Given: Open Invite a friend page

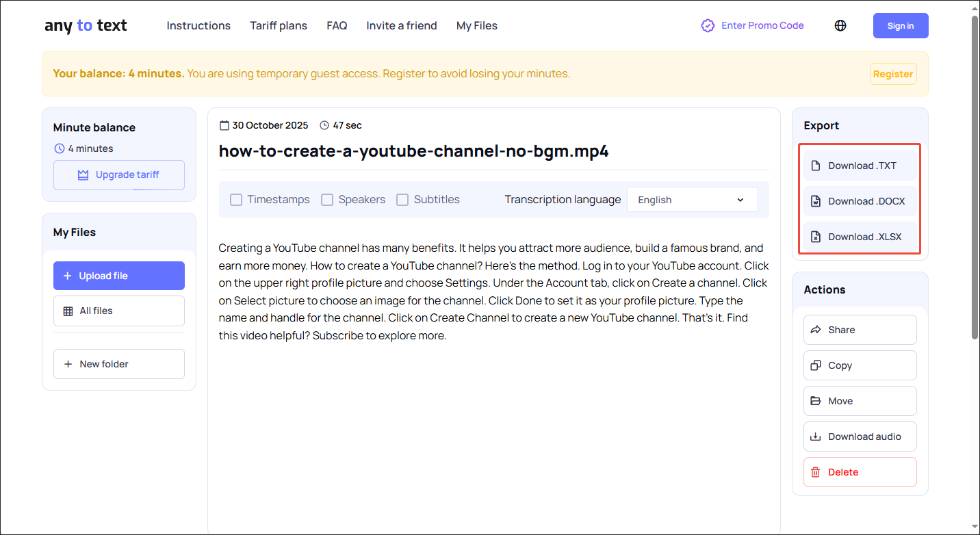Looking at the screenshot, I should tap(401, 25).
